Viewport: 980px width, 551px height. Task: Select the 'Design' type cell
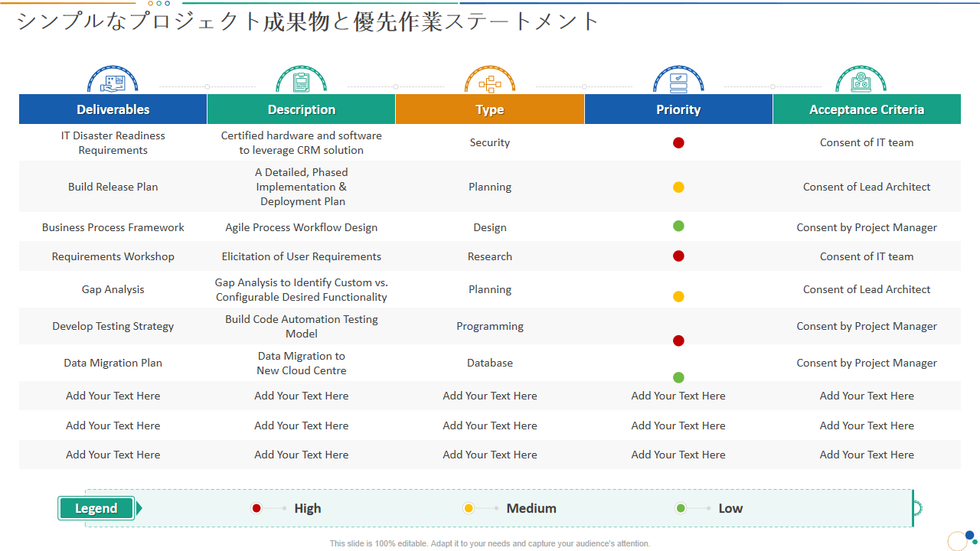(x=490, y=227)
